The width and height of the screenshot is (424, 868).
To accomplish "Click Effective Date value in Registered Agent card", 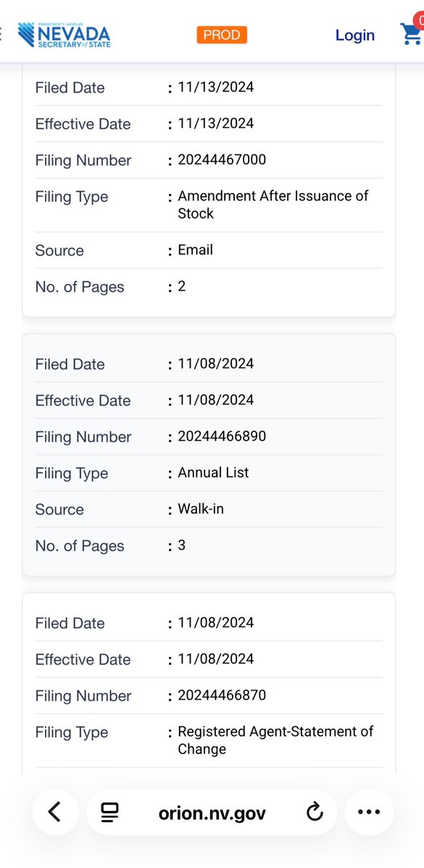I will coord(215,660).
